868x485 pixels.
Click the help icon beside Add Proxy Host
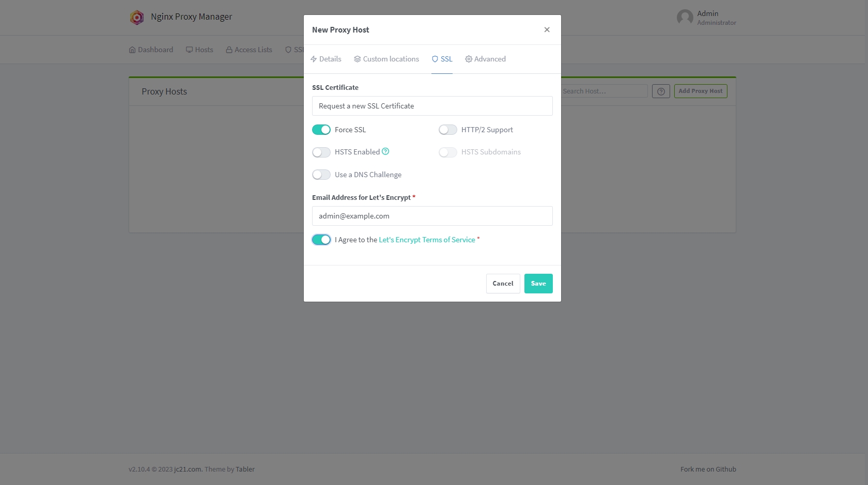pyautogui.click(x=661, y=91)
